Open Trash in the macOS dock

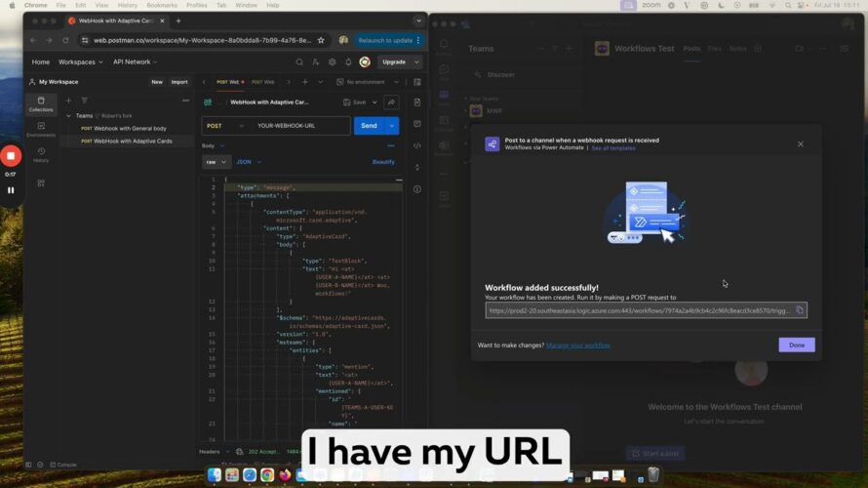653,474
